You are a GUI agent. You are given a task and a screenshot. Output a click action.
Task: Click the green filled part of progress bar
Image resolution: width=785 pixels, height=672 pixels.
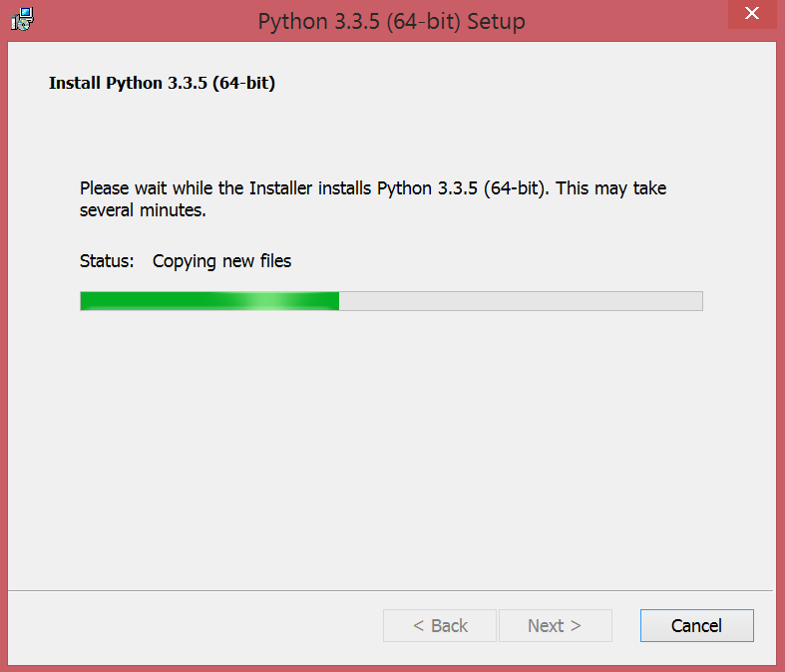click(160, 301)
